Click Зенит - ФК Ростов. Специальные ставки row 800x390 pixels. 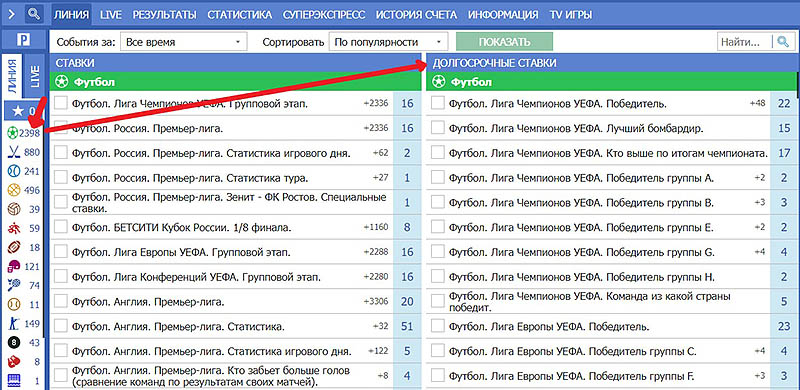pos(235,202)
